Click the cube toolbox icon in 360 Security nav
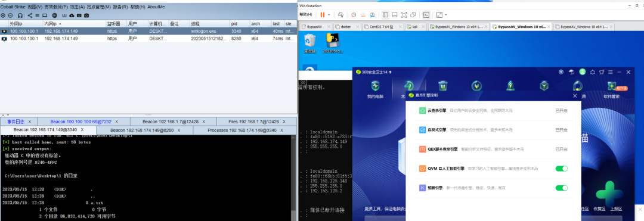Image resolution: width=644 pixels, height=221 pixels. (544, 86)
